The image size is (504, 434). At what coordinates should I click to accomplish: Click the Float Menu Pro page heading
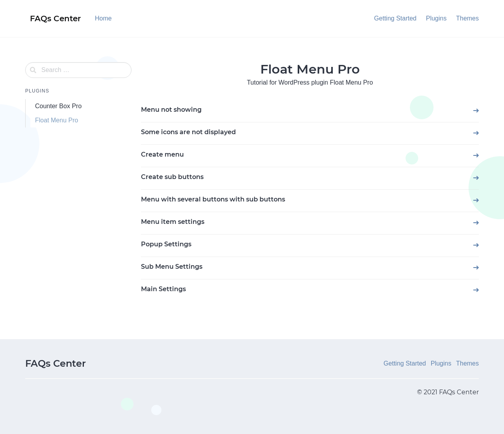tap(310, 69)
